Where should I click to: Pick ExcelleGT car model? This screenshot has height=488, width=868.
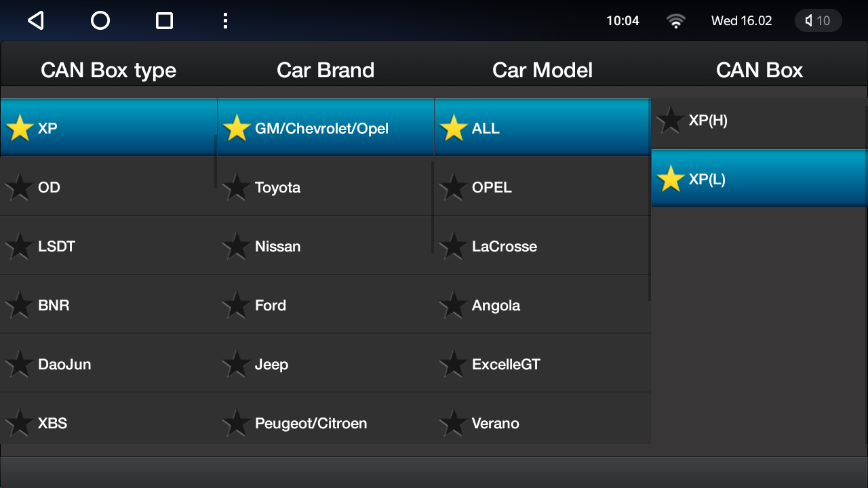click(x=542, y=364)
